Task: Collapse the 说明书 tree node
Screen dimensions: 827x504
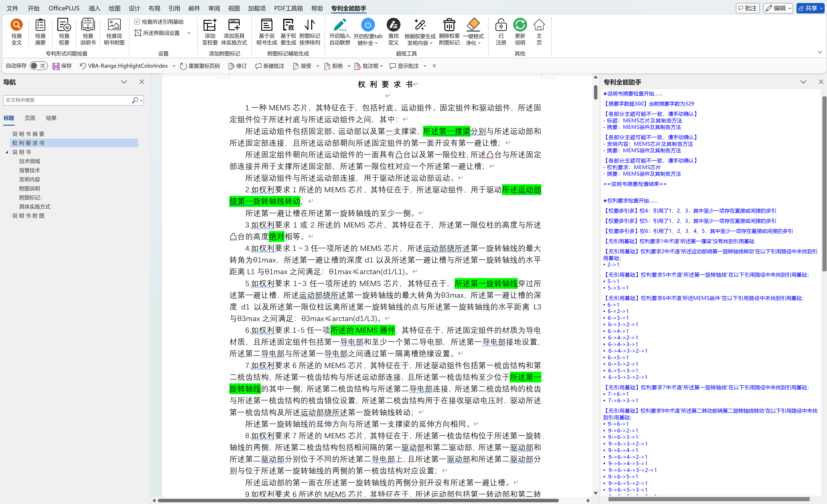Action: (x=7, y=152)
